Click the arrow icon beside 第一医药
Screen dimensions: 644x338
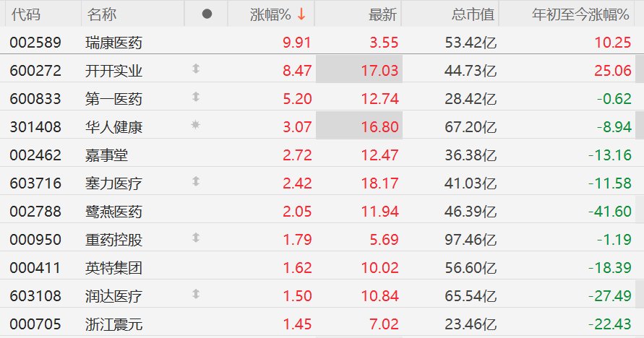[x=196, y=97]
